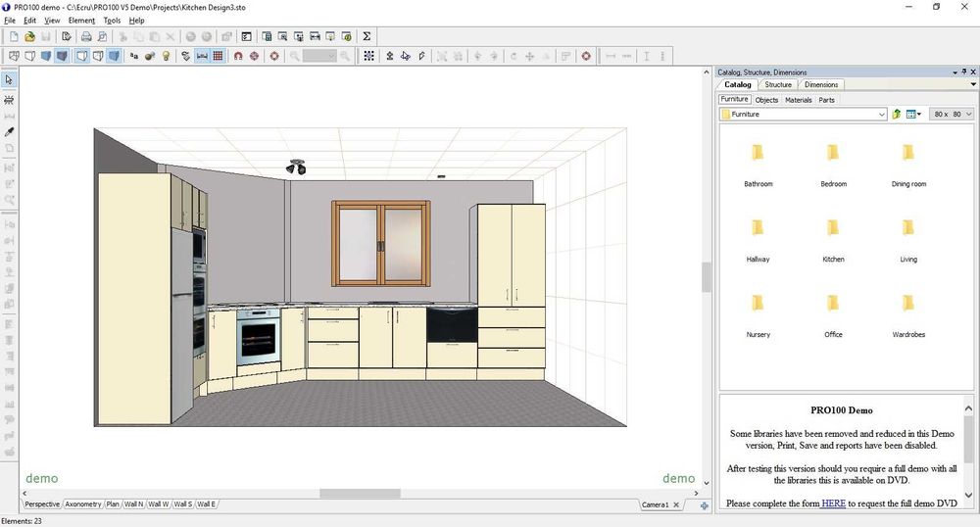Open the catalog view mode dropdown
980x527 pixels.
point(920,115)
